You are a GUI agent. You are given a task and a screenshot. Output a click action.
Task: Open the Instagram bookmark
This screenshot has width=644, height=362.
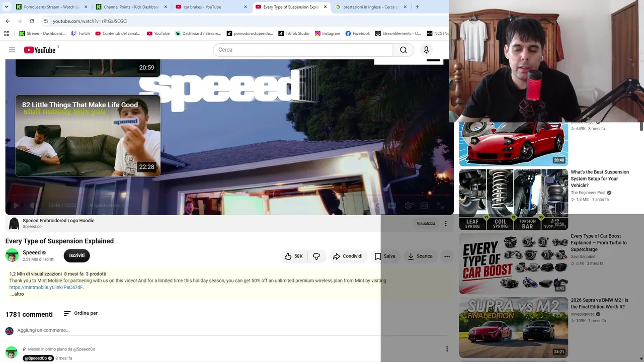327,34
